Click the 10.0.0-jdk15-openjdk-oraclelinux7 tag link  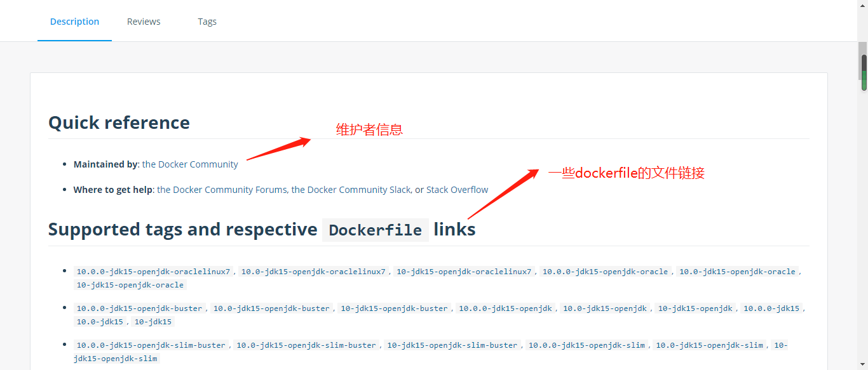[153, 271]
